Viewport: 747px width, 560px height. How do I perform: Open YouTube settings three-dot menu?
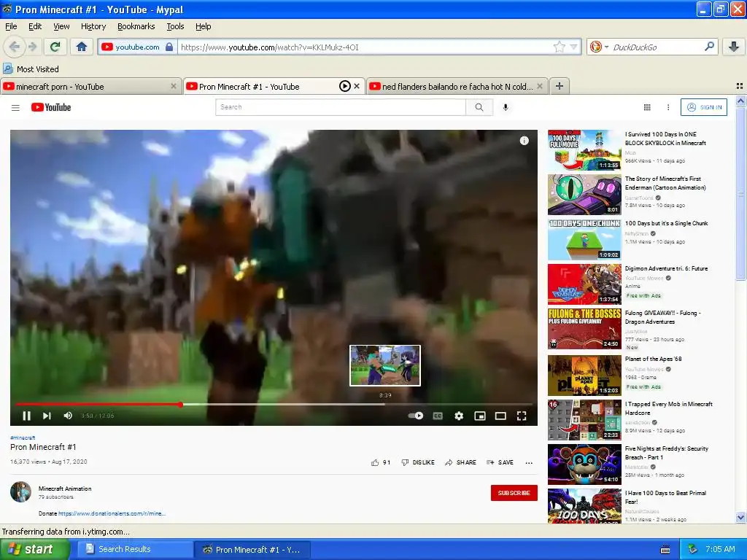tap(668, 108)
